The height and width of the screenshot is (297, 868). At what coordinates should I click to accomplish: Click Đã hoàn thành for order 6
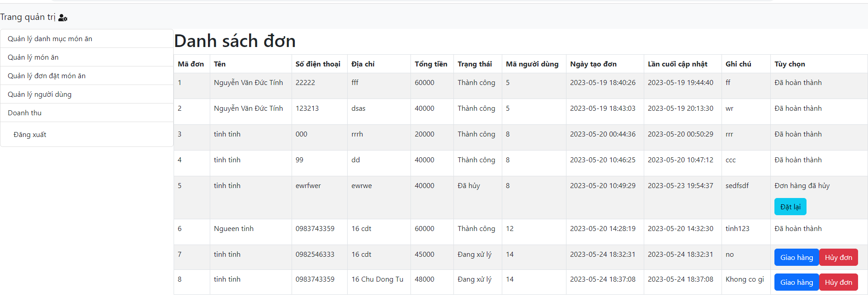point(798,229)
